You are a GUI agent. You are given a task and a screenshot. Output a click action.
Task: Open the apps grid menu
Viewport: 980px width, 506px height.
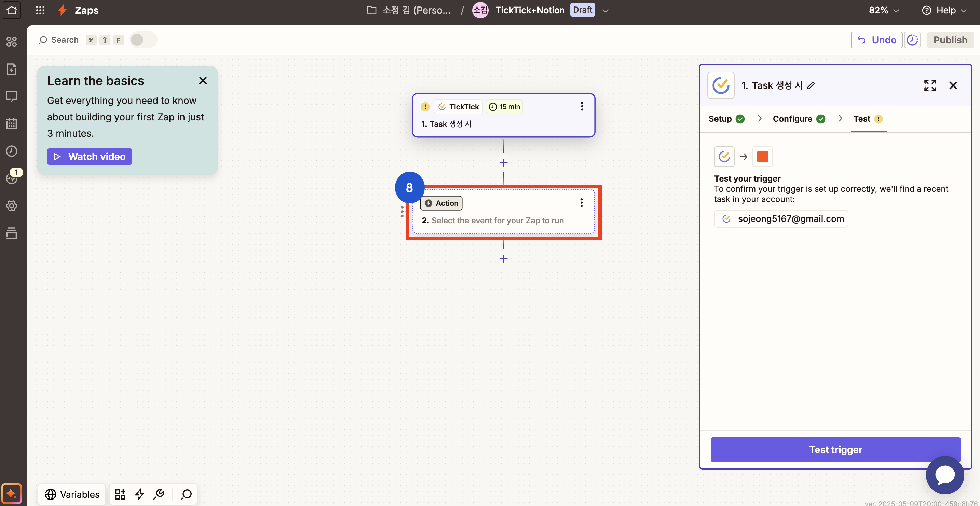pyautogui.click(x=40, y=10)
